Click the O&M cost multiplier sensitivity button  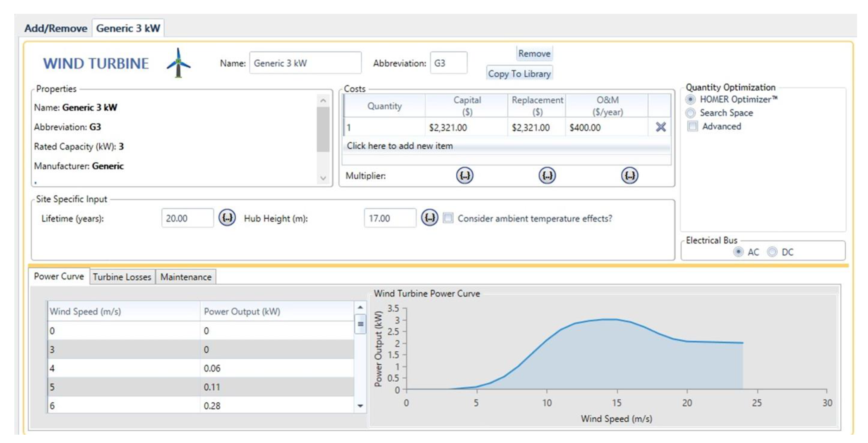pyautogui.click(x=630, y=175)
